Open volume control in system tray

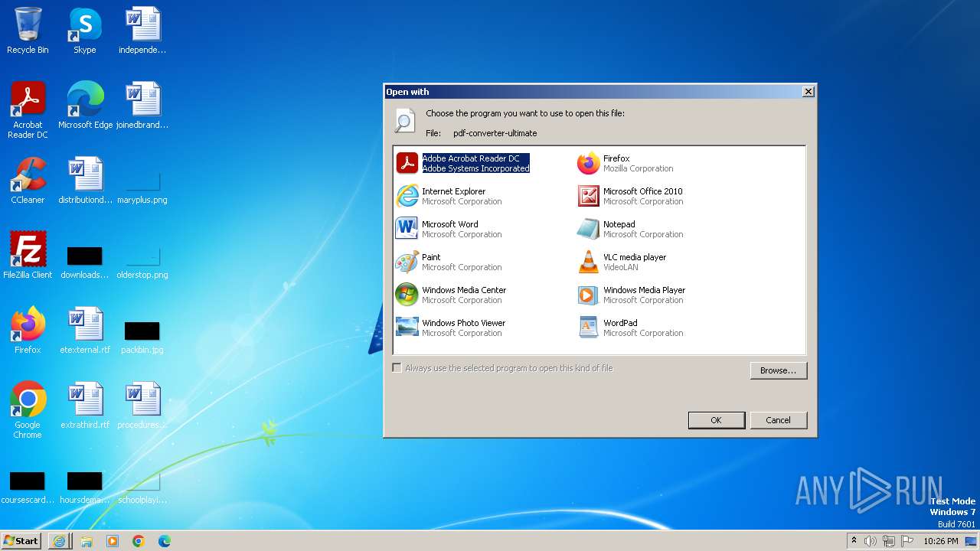click(871, 541)
